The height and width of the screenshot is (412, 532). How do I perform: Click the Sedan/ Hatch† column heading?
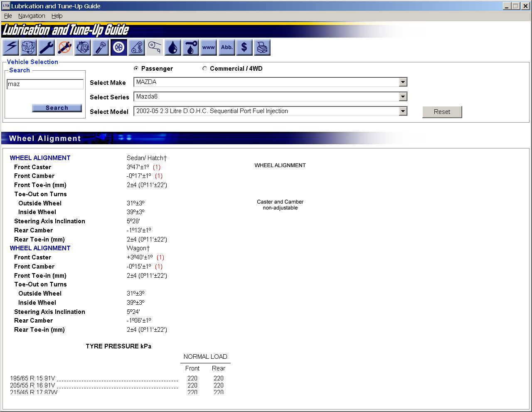tap(147, 158)
